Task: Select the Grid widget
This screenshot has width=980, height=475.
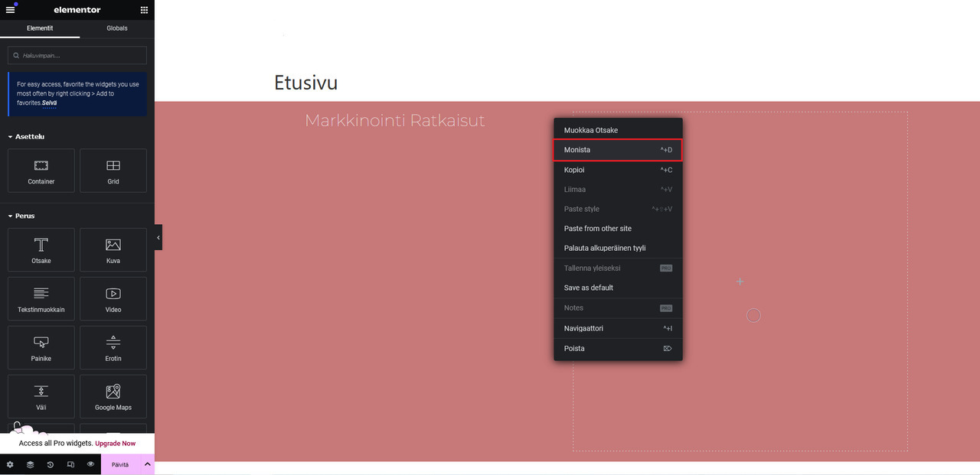Action: click(113, 170)
